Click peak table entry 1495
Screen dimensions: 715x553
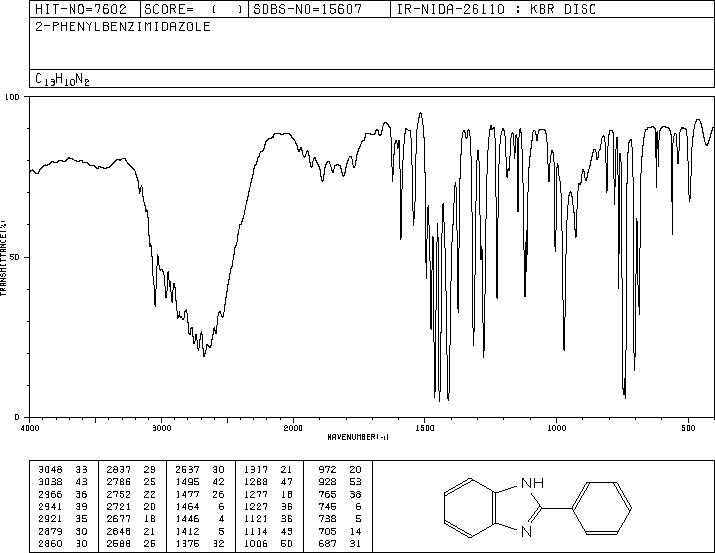pos(187,482)
